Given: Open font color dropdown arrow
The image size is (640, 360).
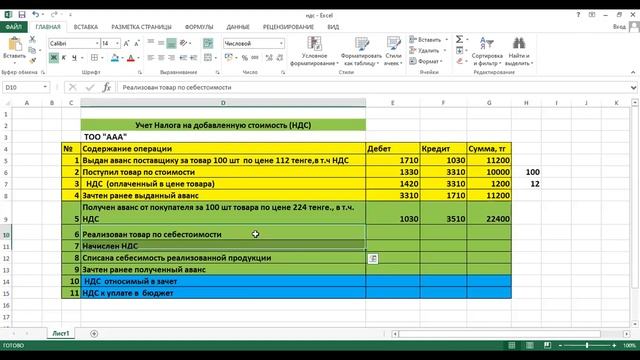Looking at the screenshot, I should [x=138, y=58].
